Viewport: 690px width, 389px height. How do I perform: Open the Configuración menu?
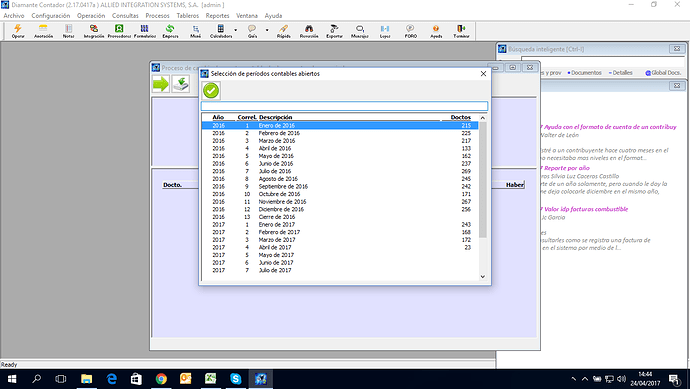[51, 15]
